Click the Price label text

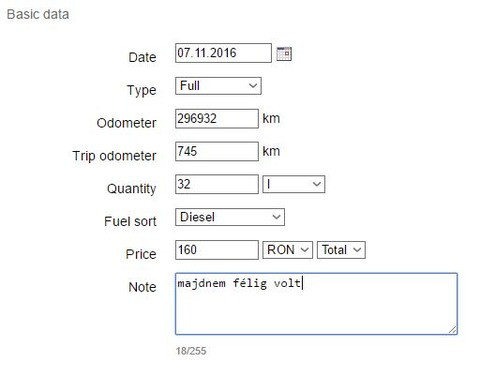coord(141,254)
